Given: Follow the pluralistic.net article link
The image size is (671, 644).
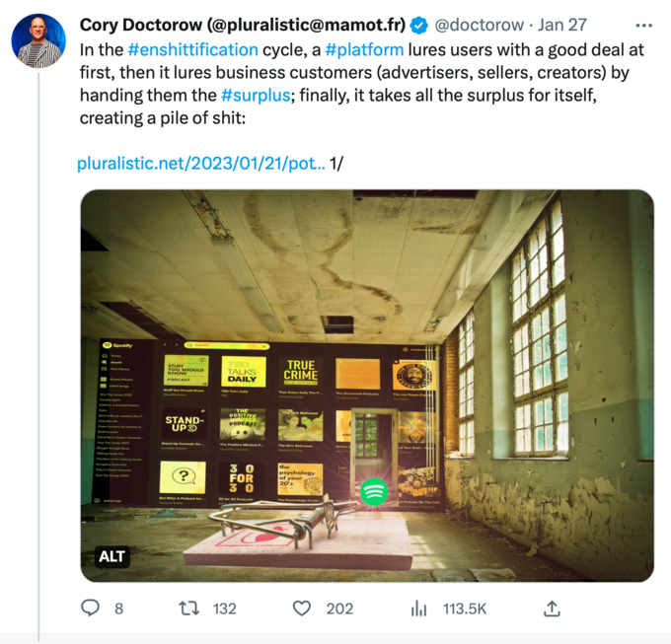Looking at the screenshot, I should click(x=200, y=164).
